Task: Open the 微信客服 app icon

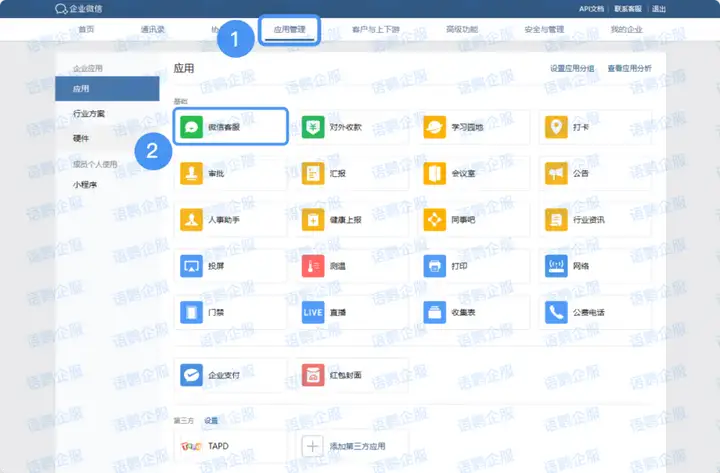Action: click(x=191, y=127)
